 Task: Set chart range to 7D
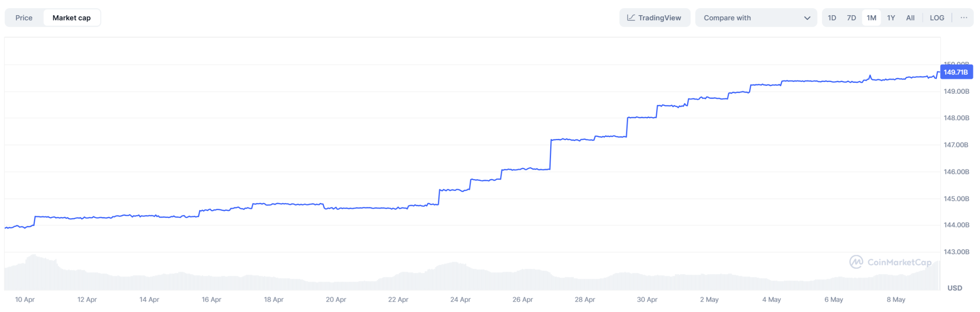point(851,18)
